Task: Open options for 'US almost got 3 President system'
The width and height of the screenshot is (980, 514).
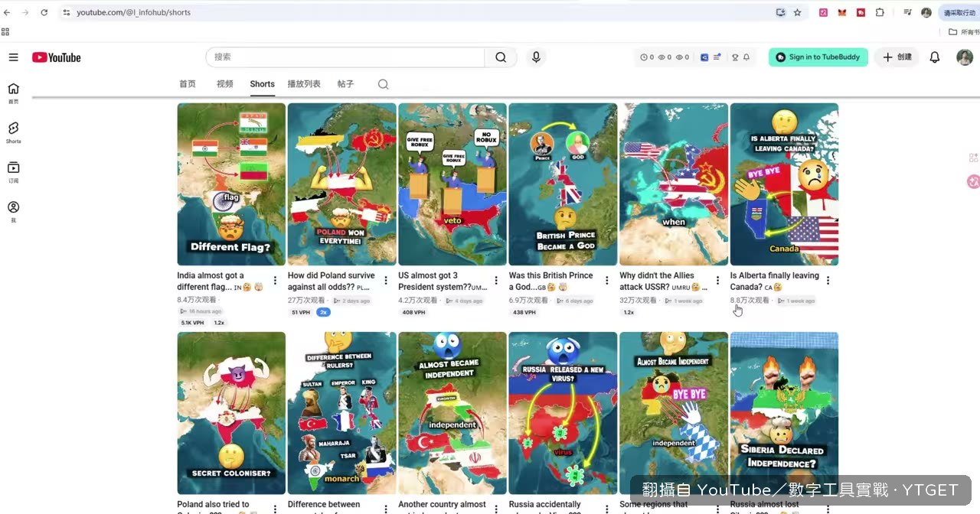Action: point(496,281)
